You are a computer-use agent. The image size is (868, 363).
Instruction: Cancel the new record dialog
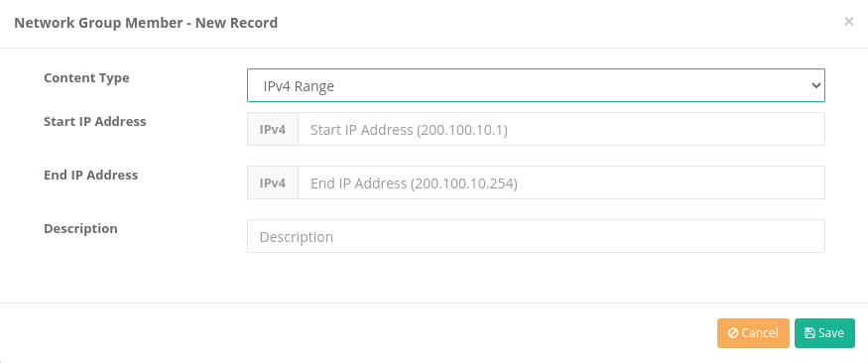click(x=753, y=333)
